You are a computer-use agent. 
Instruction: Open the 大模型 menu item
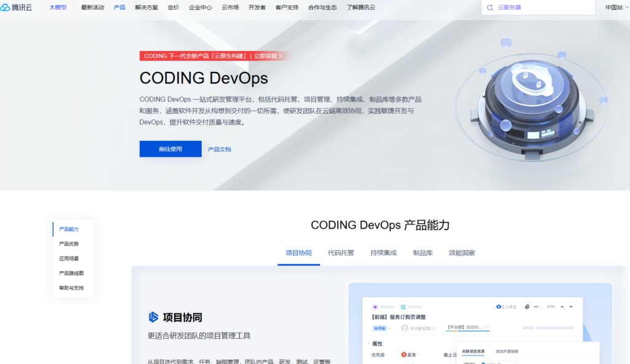pos(58,7)
